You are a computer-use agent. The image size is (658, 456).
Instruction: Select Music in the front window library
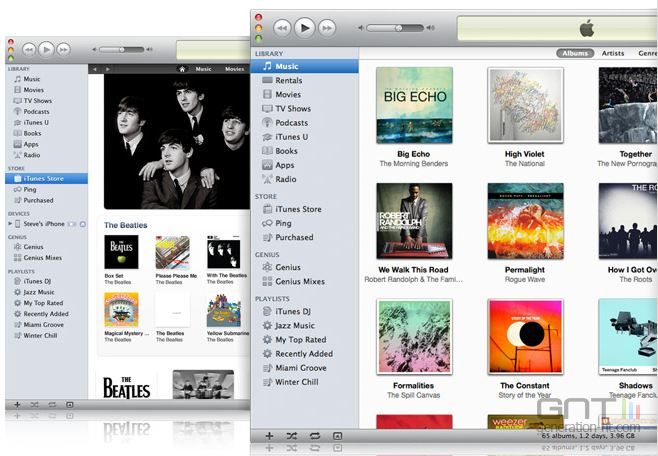(305, 66)
